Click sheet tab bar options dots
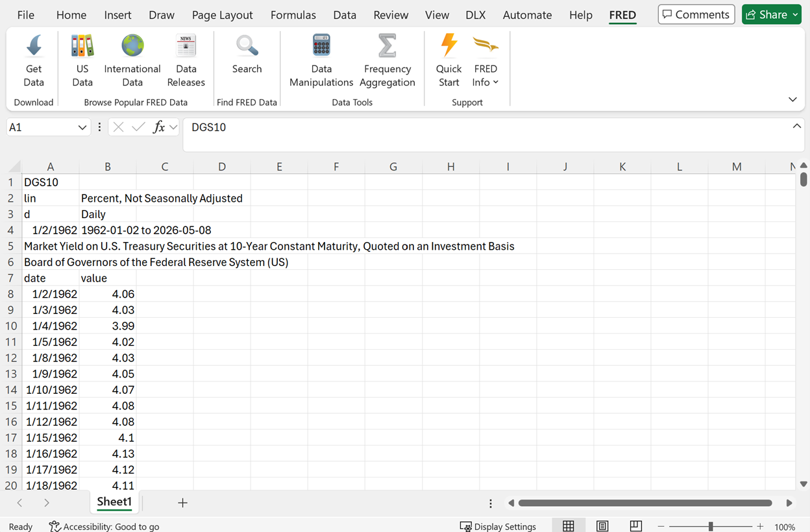 (x=491, y=503)
